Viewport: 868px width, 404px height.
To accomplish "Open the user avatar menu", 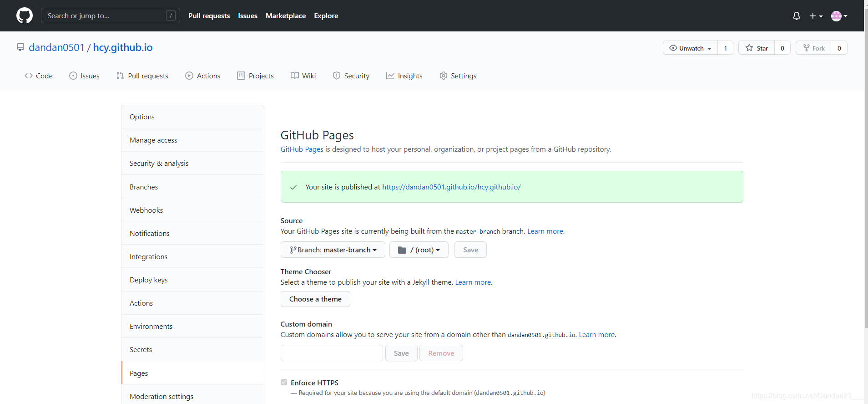I will [x=839, y=16].
